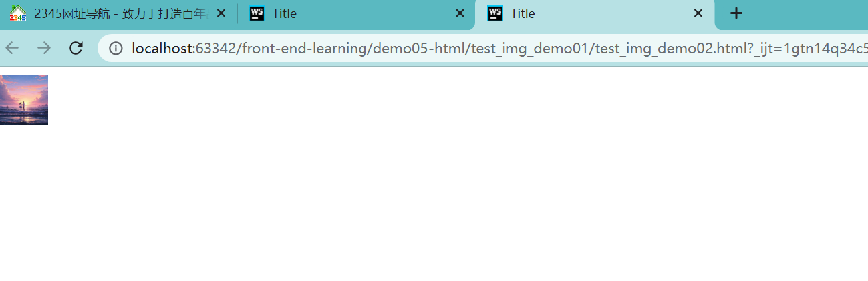Click the 'localhost' text in the URL
This screenshot has width=868, height=281.
click(162, 48)
